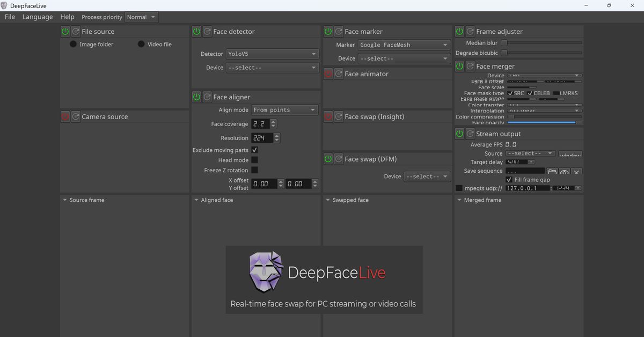Adjust the Median blur slider
This screenshot has height=337, width=644.
tap(541, 43)
